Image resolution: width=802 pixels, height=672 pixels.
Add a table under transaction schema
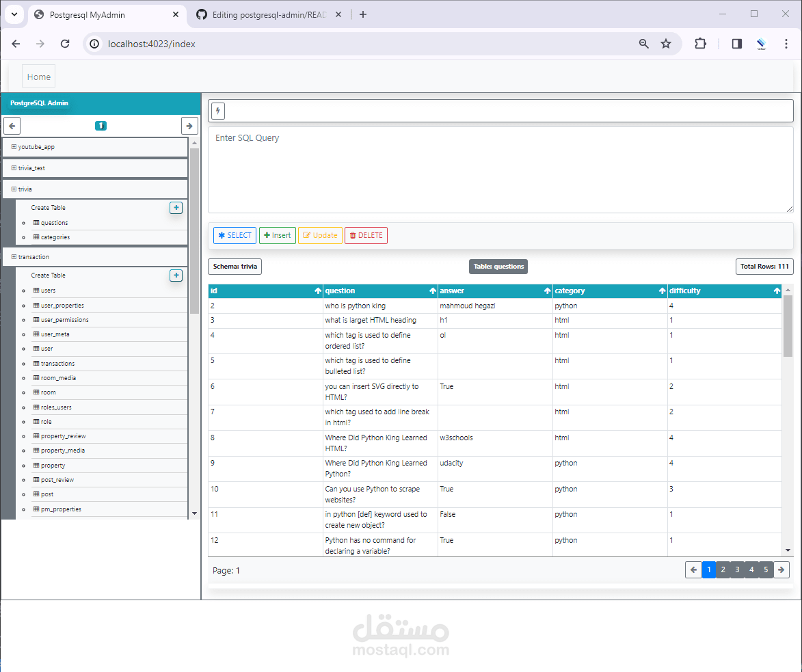coord(176,275)
